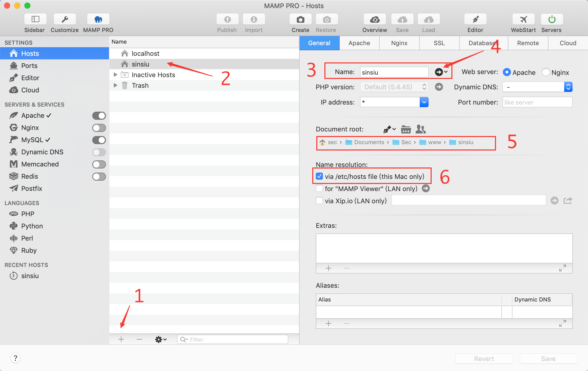Click the MAMP PRO elephant icon
Screen dimensions: 588x371
(x=98, y=19)
